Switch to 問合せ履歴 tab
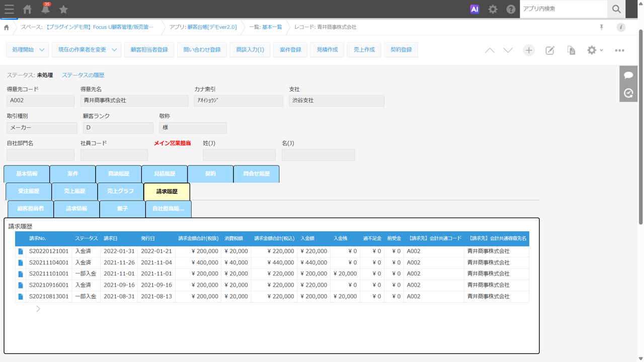Screen dimensions: 644x362 point(257,174)
